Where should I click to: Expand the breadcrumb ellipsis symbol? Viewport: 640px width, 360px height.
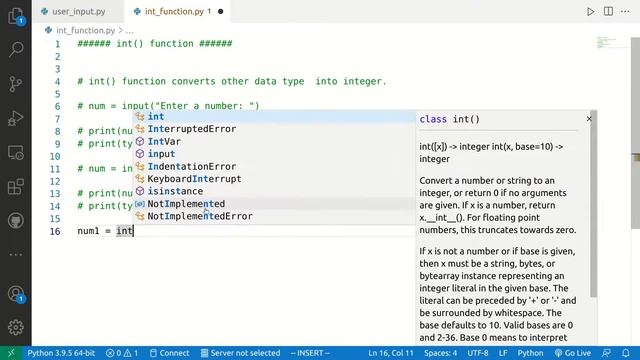click(x=129, y=31)
